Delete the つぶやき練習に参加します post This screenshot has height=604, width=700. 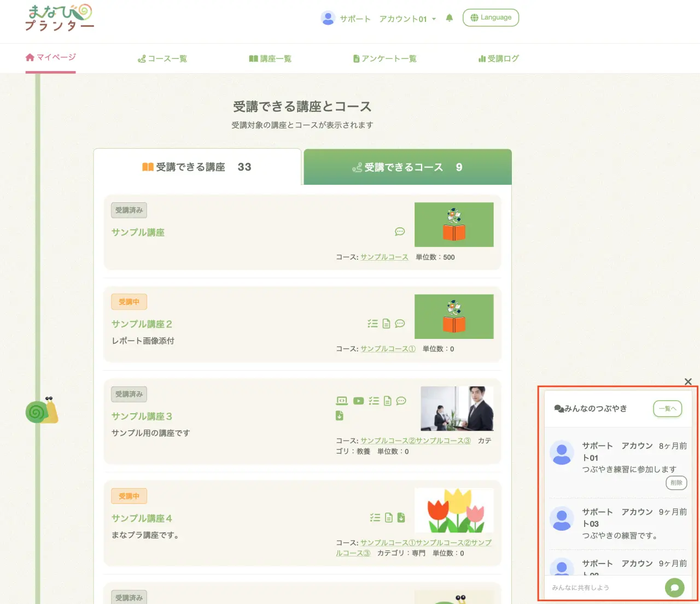[x=676, y=483]
